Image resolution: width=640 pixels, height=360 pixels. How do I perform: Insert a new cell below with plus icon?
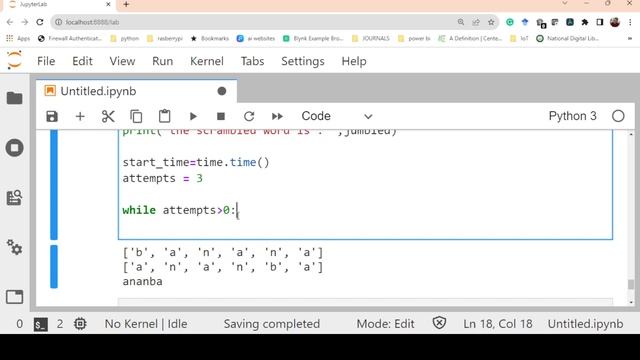coord(80,116)
